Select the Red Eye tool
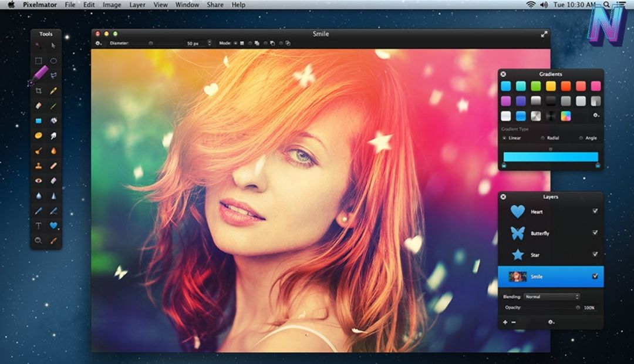 click(x=38, y=181)
